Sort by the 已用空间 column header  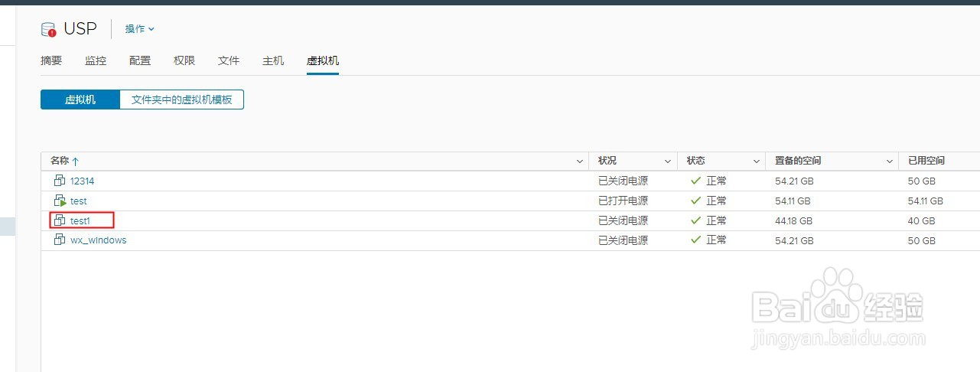coord(926,161)
